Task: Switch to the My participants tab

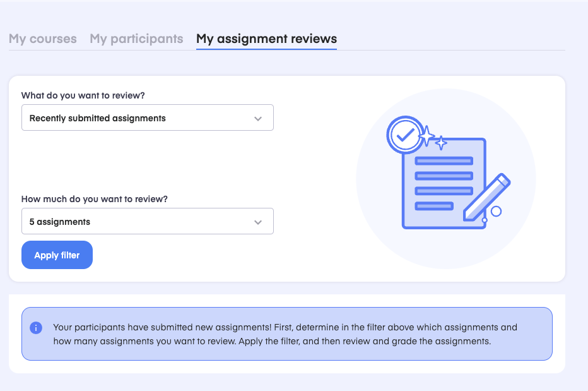Action: 136,39
